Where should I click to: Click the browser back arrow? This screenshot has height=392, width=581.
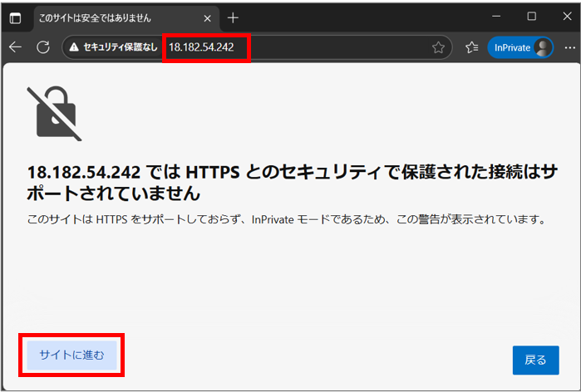click(15, 47)
